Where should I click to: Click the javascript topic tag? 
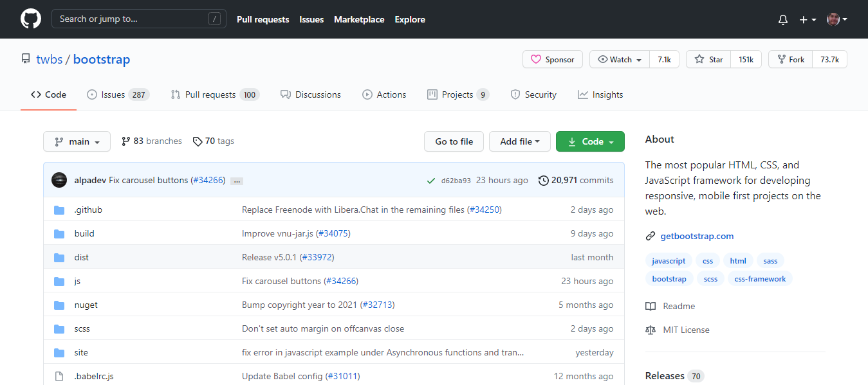coord(668,260)
